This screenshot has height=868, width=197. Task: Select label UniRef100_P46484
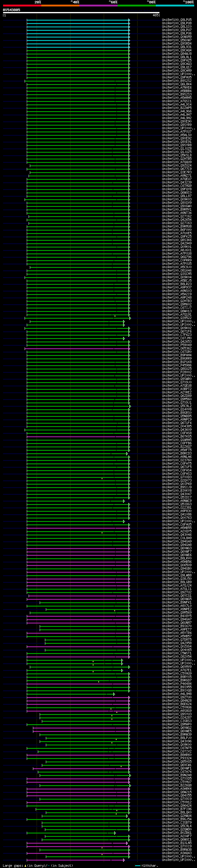tap(177, 684)
